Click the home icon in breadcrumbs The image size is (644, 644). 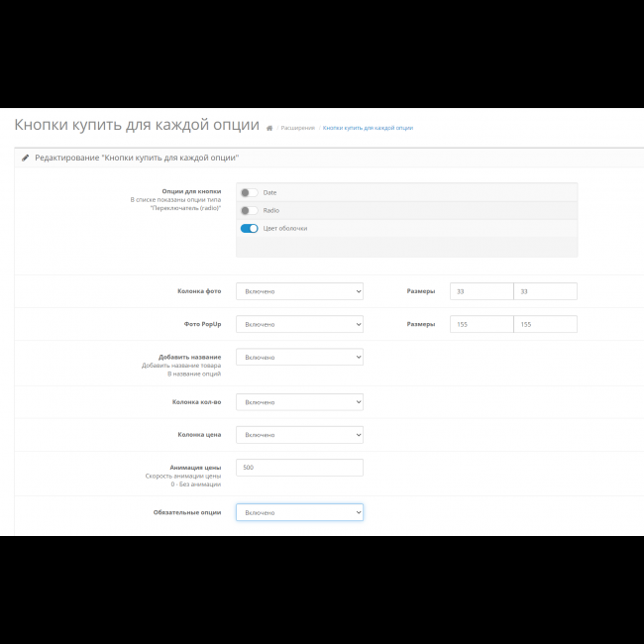coord(269,128)
